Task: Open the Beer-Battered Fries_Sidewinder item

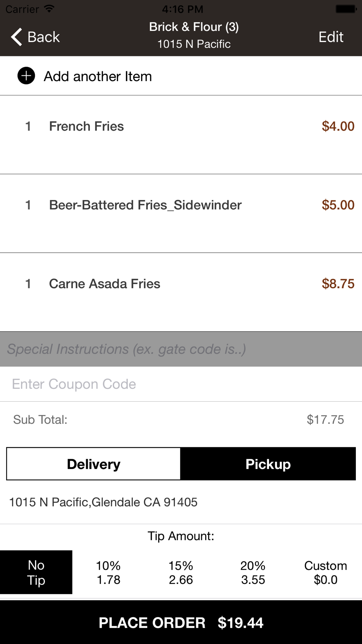Action: tap(181, 213)
